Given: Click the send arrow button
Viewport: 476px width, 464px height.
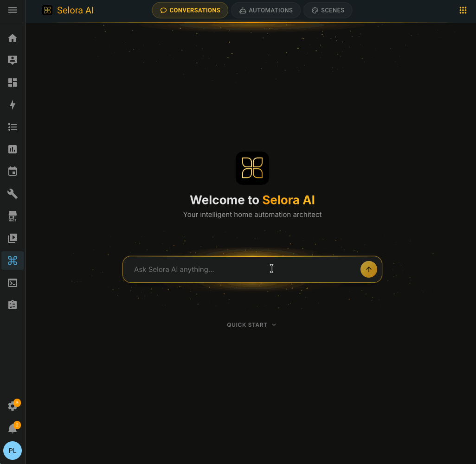Looking at the screenshot, I should (x=368, y=269).
